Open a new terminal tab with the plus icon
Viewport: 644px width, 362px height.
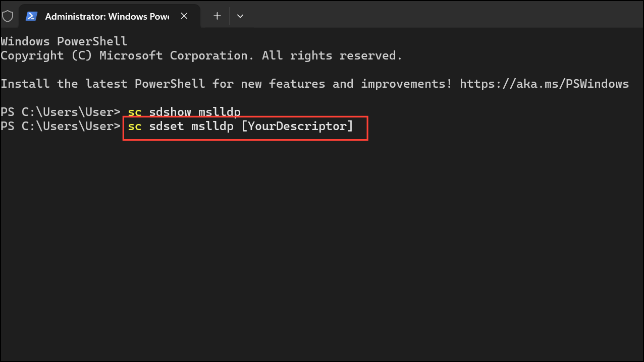coord(217,16)
